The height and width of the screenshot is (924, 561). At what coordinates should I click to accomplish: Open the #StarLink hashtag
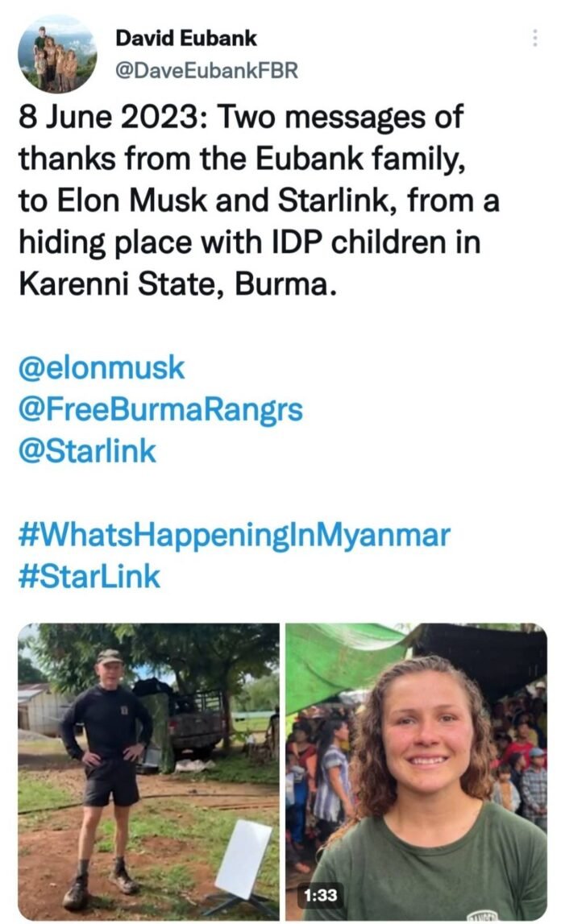pyautogui.click(x=89, y=576)
